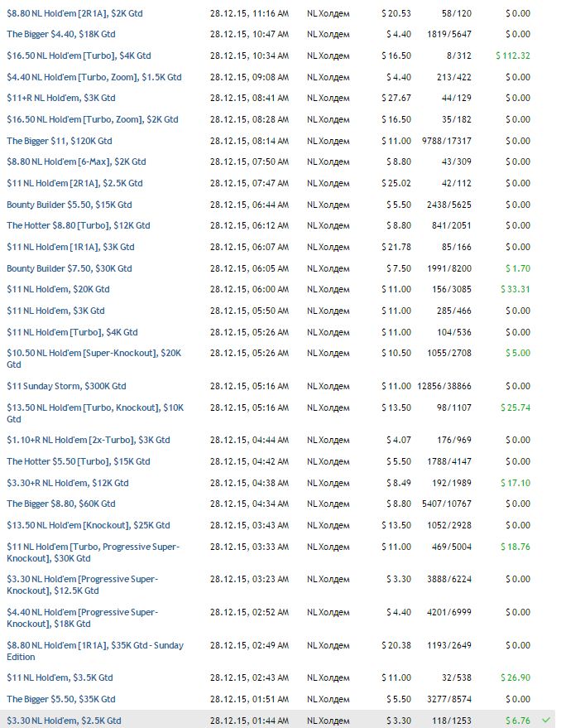Open The Bigger $8.80, $60K Gtd

[61, 504]
